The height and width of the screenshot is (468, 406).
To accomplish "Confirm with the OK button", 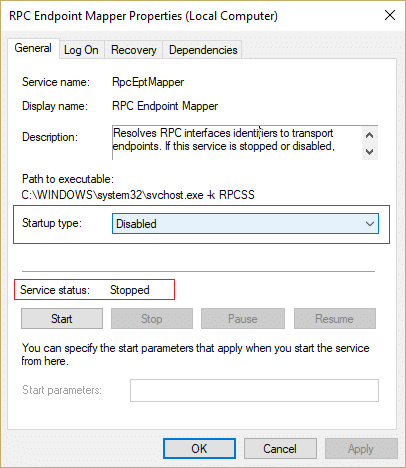I will [199, 449].
